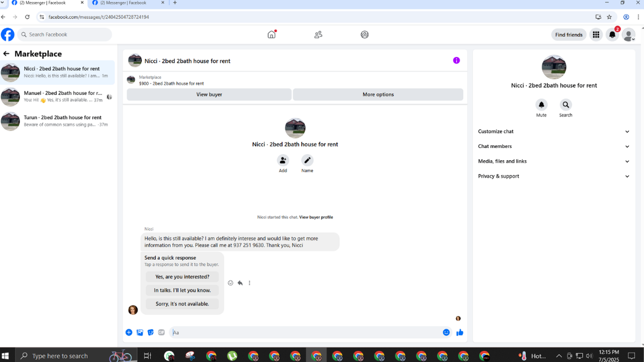This screenshot has width=644, height=362.
Task: Open Task View in taskbar
Action: [147, 356]
